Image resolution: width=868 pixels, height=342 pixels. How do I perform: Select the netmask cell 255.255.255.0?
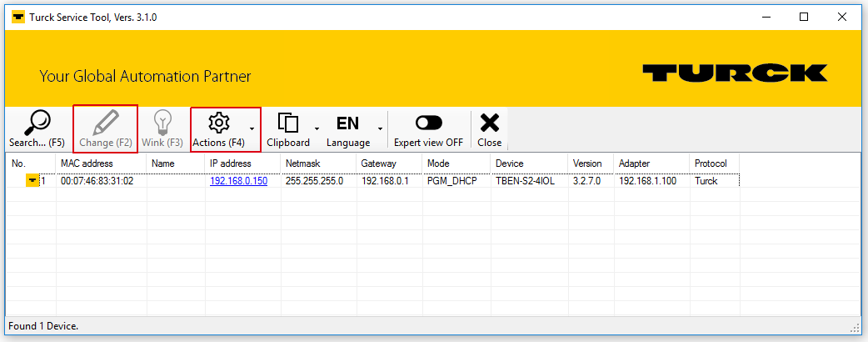(x=318, y=181)
